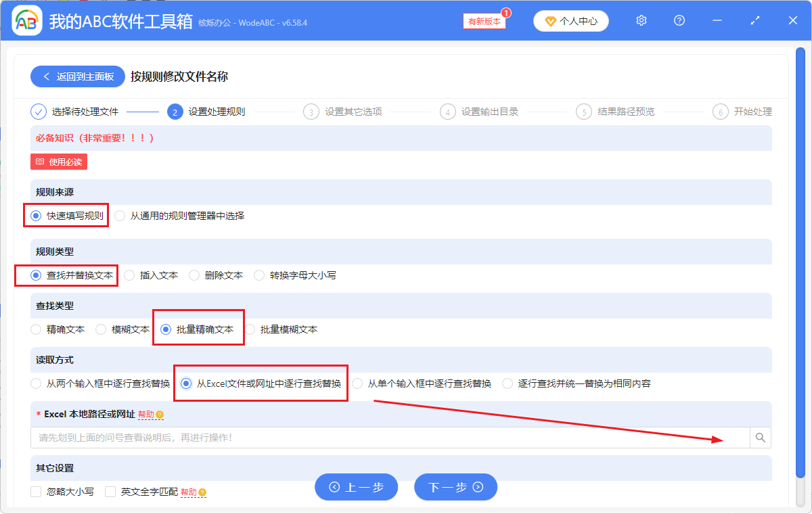The width and height of the screenshot is (812, 514).
Task: Check the 英文全字匹配 checkbox
Action: [110, 492]
